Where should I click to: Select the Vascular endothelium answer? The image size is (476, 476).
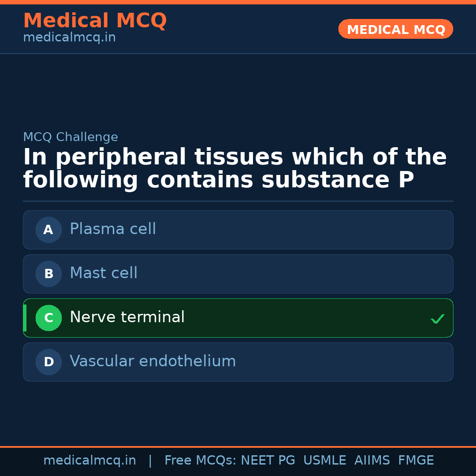tap(152, 361)
